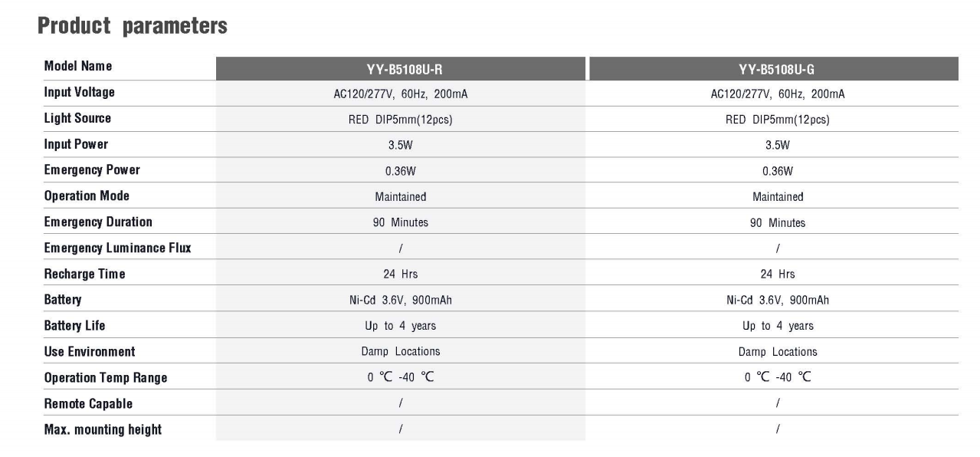Click the Emergency Luminance Flux label
This screenshot has width=980, height=457.
point(117,248)
